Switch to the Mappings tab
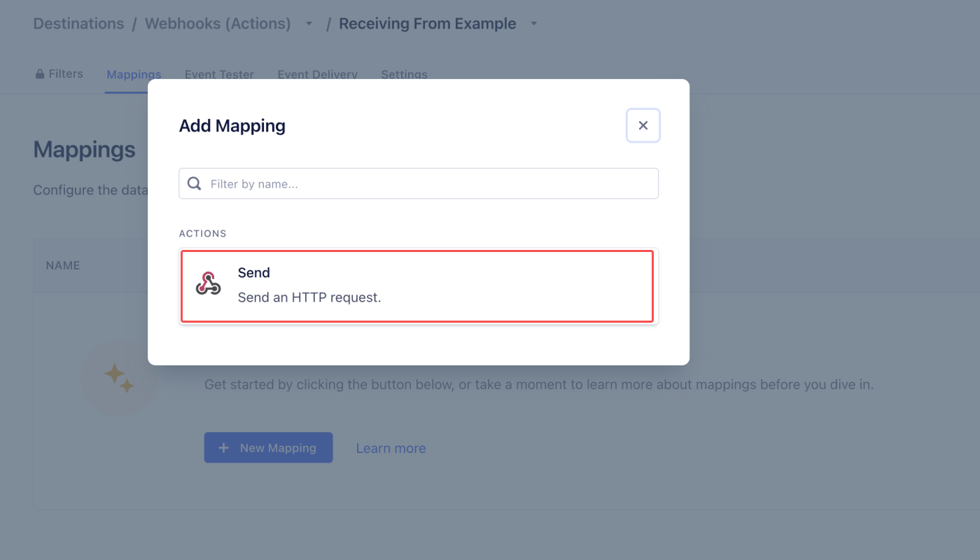The height and width of the screenshot is (560, 980). pyautogui.click(x=134, y=75)
